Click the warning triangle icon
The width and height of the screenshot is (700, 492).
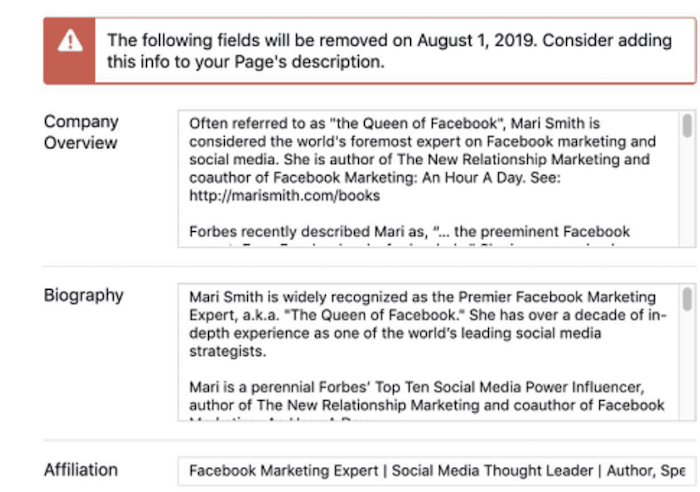point(70,41)
